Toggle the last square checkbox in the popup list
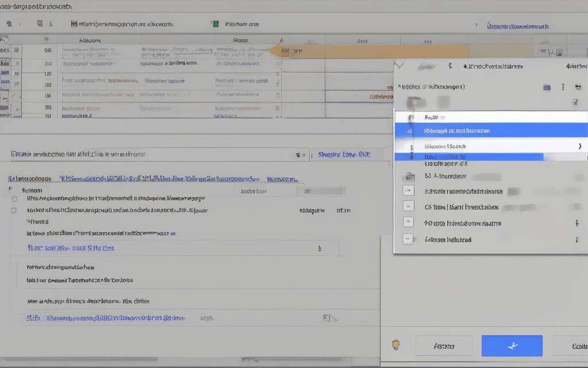Screen dimensions: 588x368 pyautogui.click(x=408, y=239)
